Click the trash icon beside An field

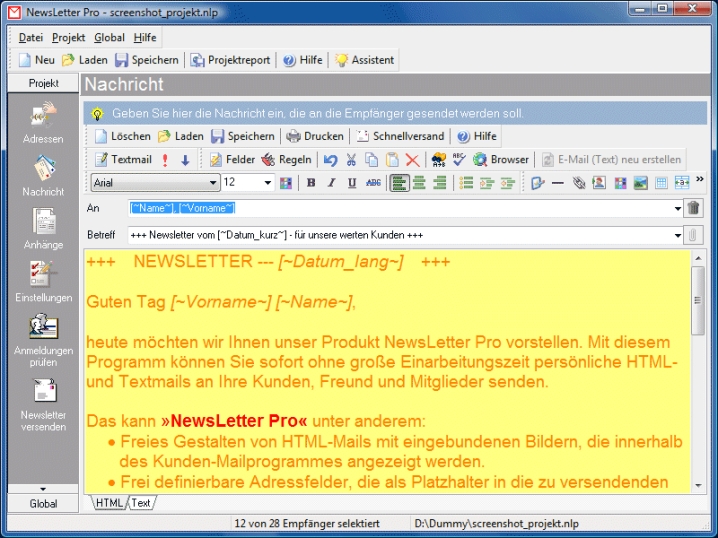(x=694, y=208)
